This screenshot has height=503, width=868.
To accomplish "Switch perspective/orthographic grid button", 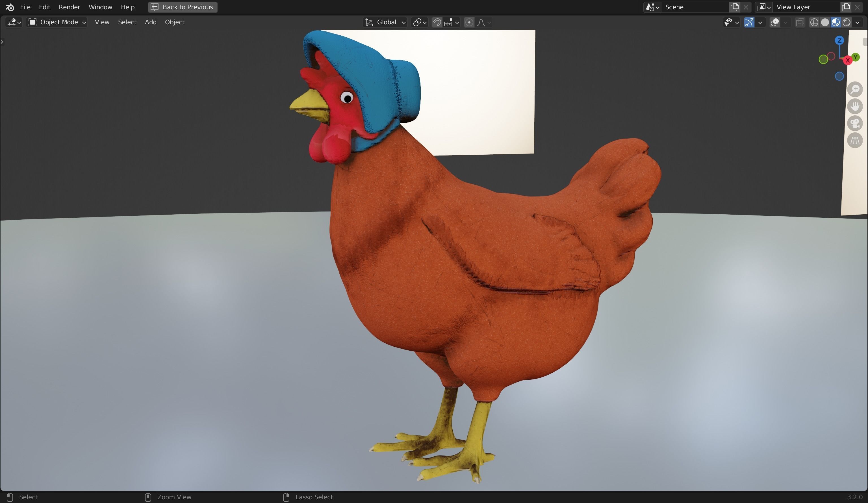I will pyautogui.click(x=855, y=141).
